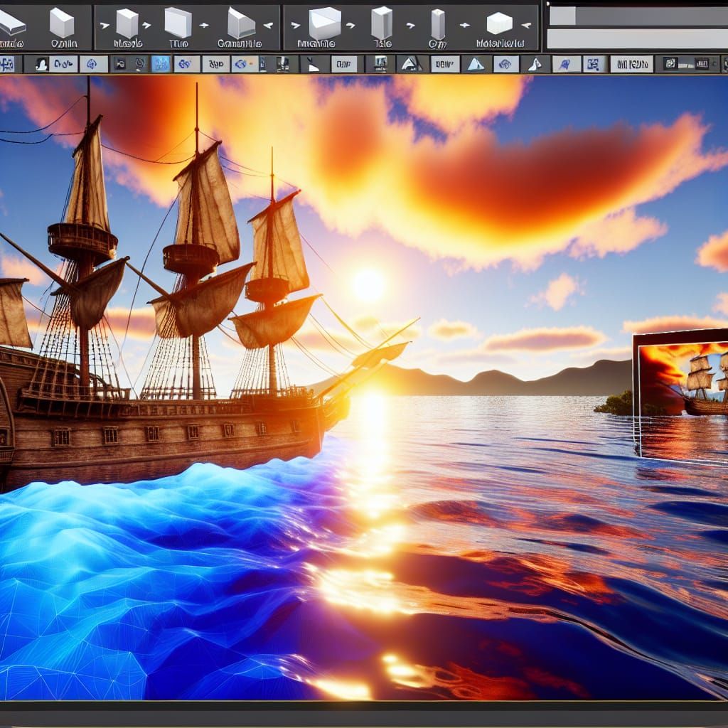Toggle the blue grid-view mode icon
The height and width of the screenshot is (728, 728).
(x=160, y=63)
